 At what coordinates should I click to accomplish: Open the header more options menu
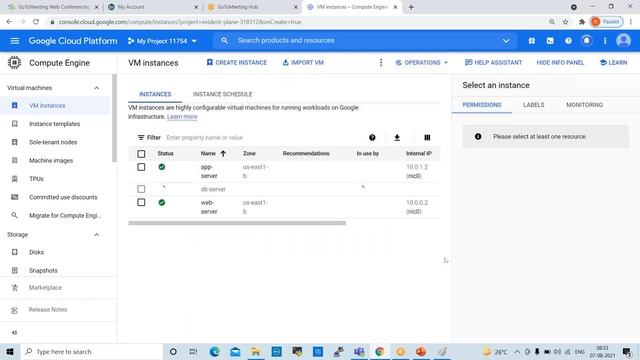605,41
